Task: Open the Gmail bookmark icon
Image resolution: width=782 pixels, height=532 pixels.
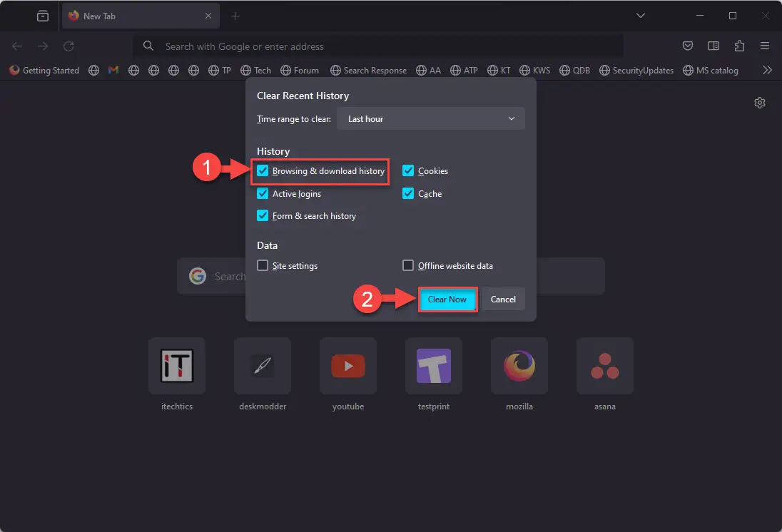Action: pyautogui.click(x=113, y=70)
